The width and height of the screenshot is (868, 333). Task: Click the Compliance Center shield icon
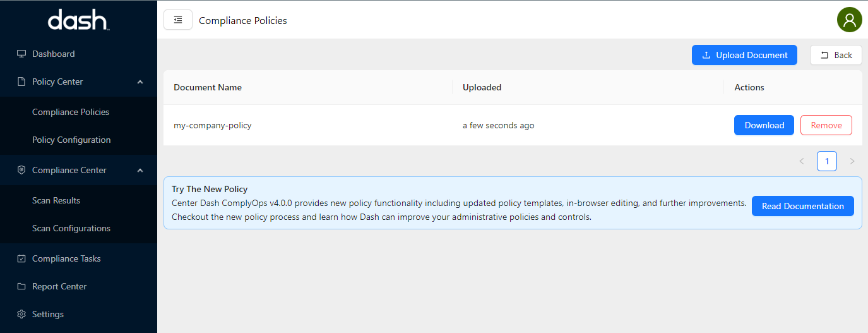[x=21, y=170]
